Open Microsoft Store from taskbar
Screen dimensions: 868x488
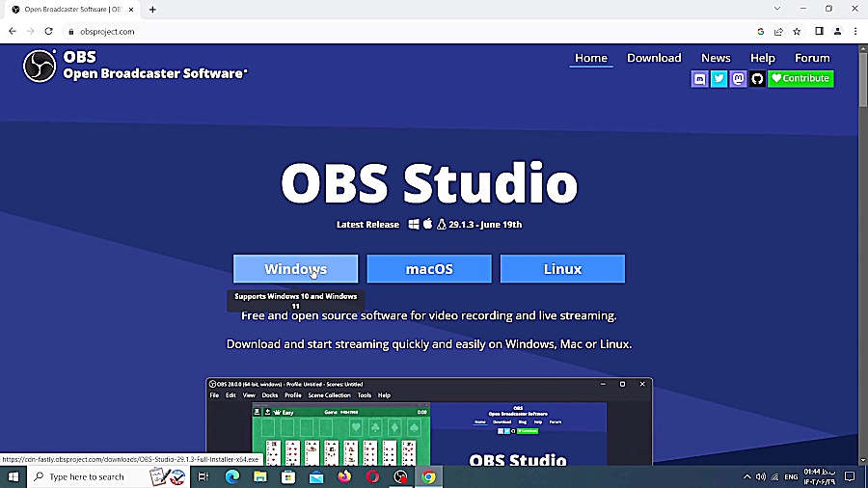[288, 476]
